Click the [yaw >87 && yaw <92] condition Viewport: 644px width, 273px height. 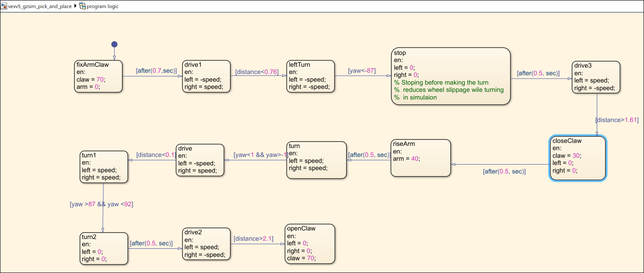click(x=102, y=204)
